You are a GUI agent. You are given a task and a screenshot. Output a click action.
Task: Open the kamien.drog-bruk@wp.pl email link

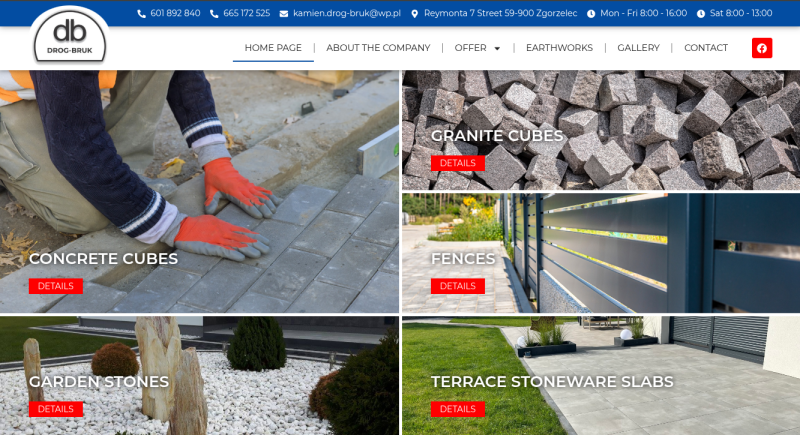click(x=347, y=13)
